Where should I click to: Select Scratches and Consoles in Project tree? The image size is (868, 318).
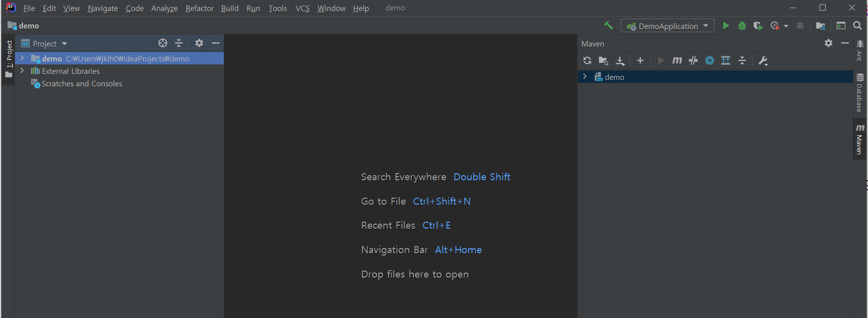tap(82, 84)
